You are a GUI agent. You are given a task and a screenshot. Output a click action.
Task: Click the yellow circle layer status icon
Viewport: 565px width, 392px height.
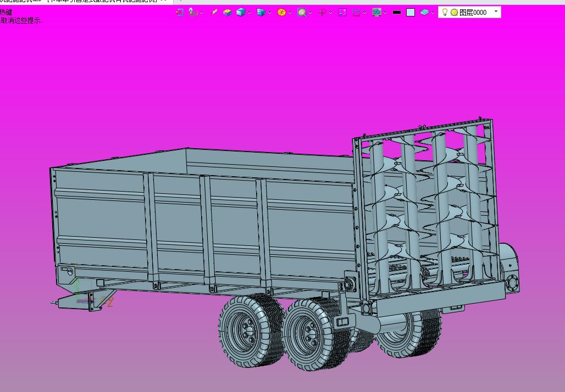455,13
